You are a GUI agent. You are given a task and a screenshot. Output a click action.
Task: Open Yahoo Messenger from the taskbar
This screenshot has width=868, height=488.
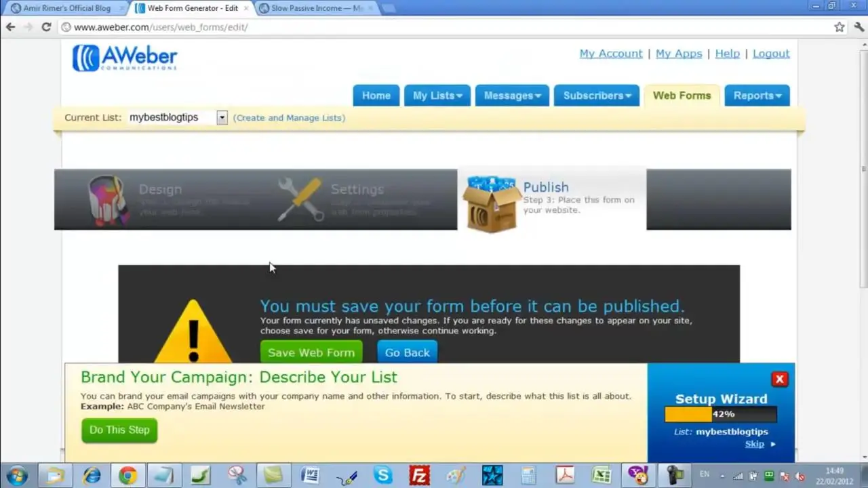[638, 476]
